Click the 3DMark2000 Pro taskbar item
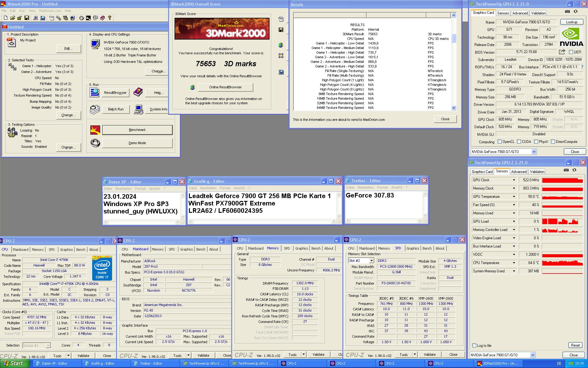Viewport: 588px width, 368px height. [499, 363]
